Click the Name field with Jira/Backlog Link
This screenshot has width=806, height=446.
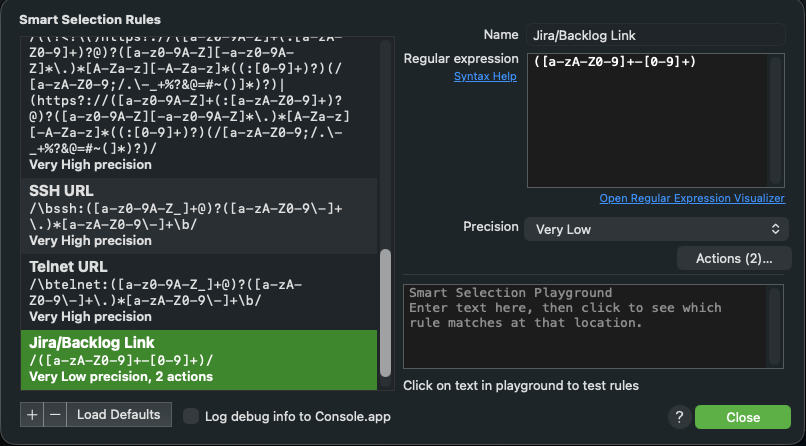[656, 35]
